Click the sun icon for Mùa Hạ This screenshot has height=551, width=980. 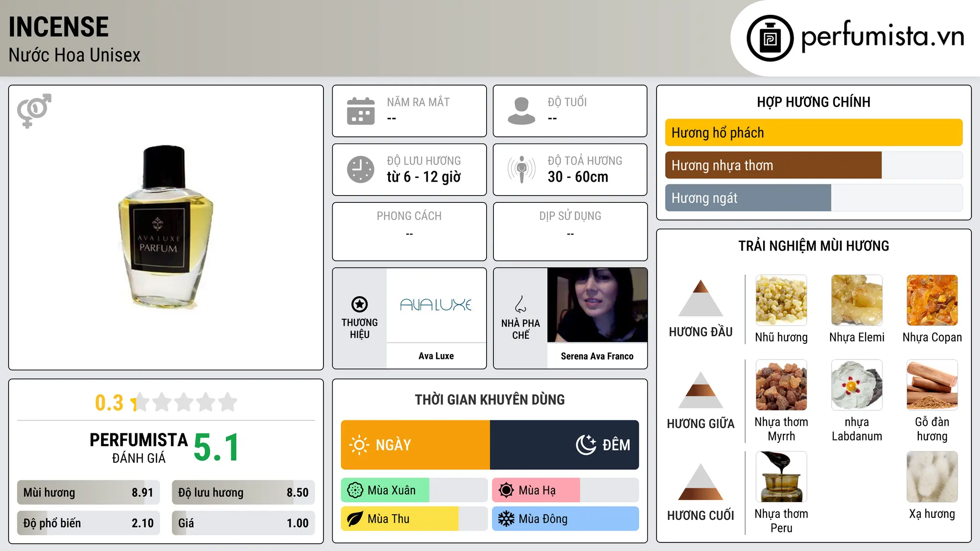(506, 490)
